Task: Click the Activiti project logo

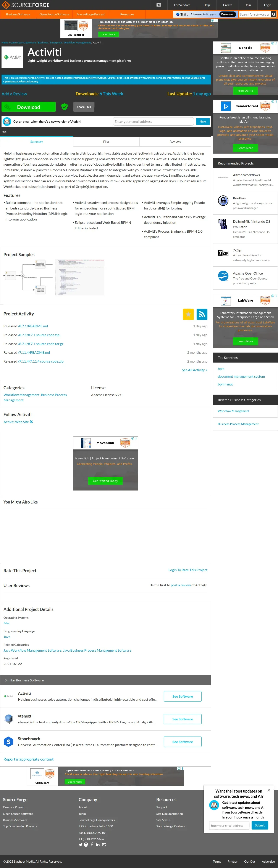Action: (x=13, y=57)
